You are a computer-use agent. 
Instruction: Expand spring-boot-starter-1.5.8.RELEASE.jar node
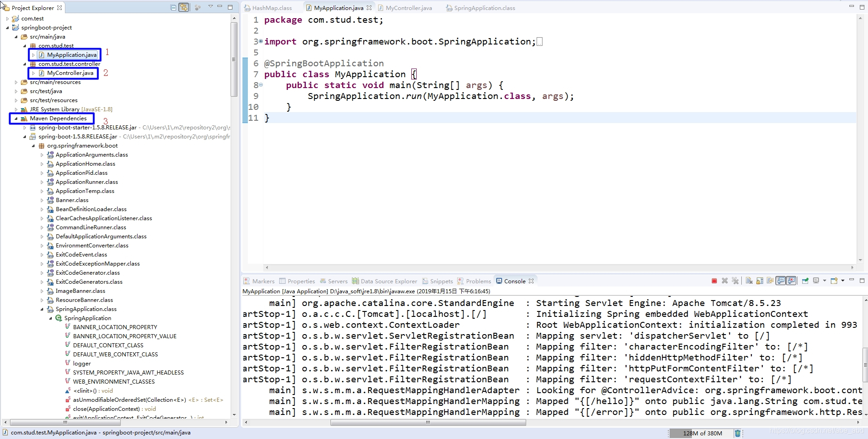(25, 128)
